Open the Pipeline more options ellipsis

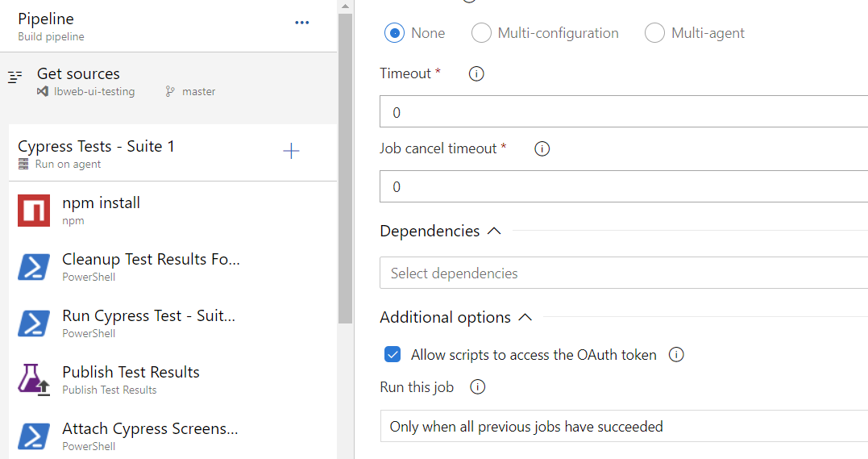pos(302,23)
